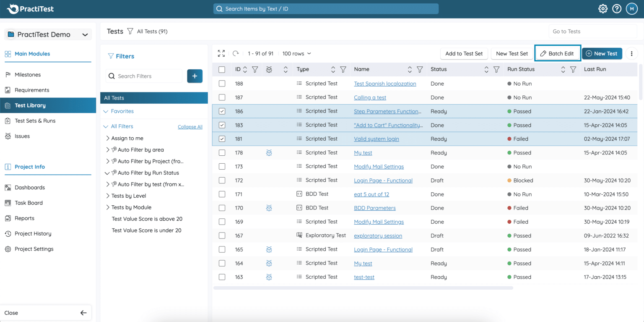
Task: Uncheck the box for test 181
Action: click(x=222, y=139)
